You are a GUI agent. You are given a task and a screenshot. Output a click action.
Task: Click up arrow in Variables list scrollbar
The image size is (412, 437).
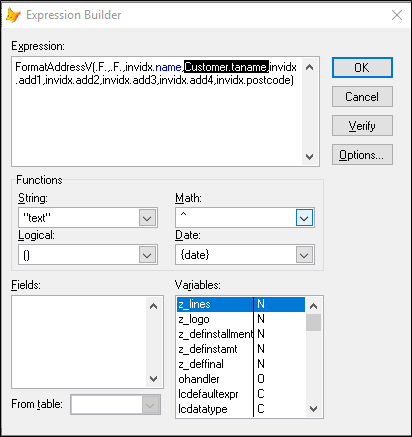(313, 306)
